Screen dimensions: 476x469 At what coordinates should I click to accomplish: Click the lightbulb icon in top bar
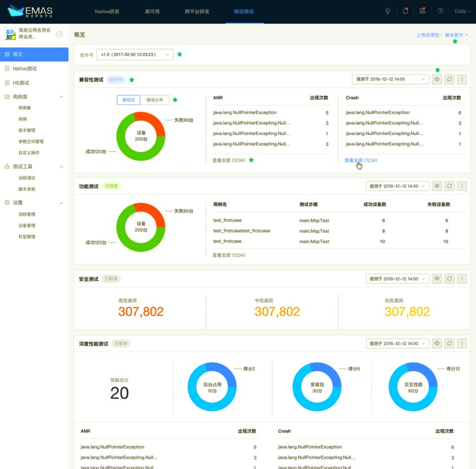(387, 11)
